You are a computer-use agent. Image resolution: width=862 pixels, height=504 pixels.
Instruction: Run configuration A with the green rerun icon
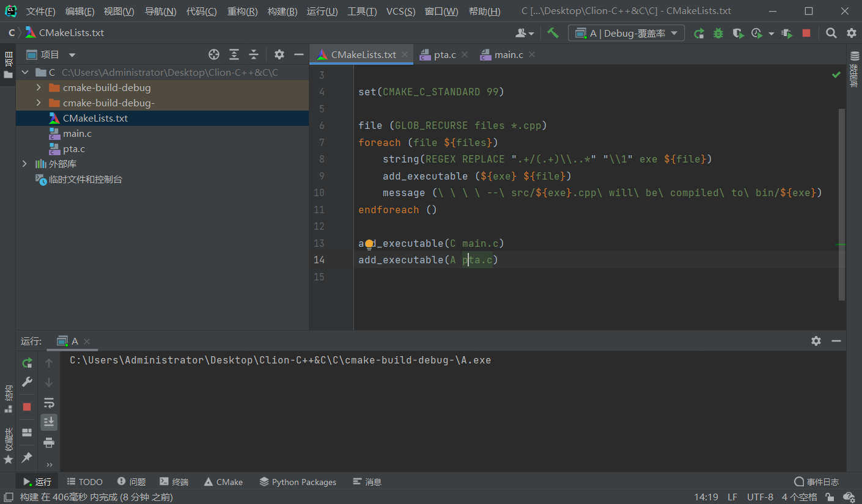pos(699,34)
